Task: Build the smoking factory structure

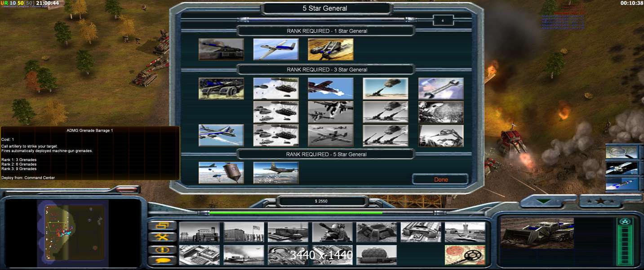Action: coord(244,255)
